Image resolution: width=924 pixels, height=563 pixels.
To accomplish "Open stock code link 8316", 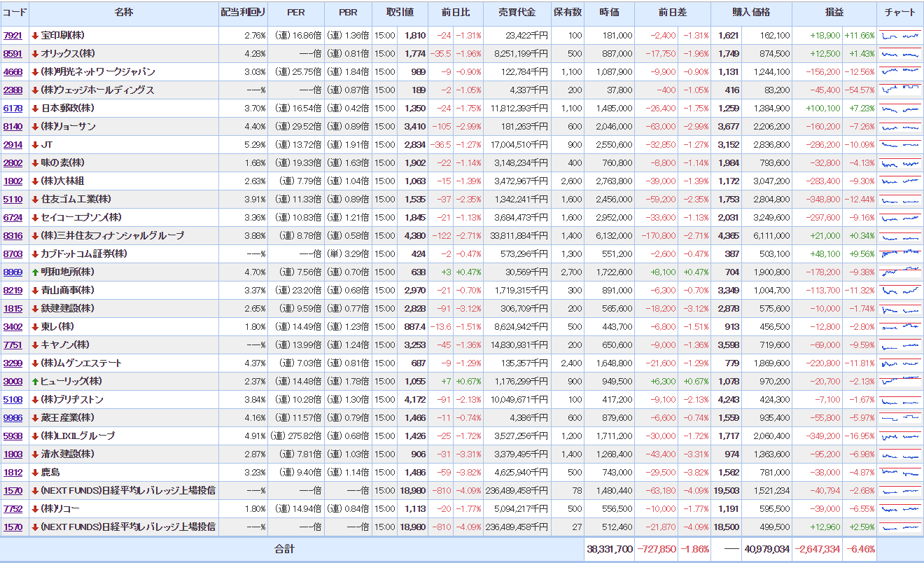I will click(13, 236).
